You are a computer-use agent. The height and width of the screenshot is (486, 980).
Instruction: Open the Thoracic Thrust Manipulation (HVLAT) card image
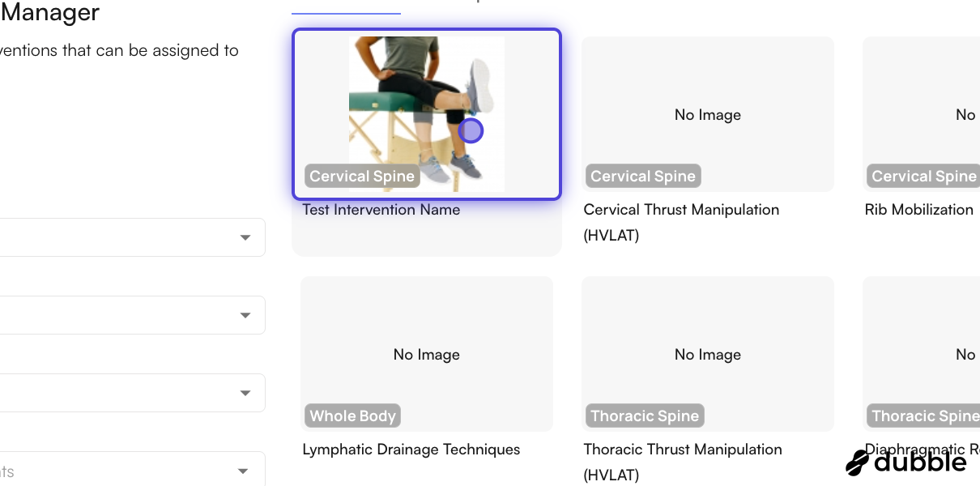(x=708, y=354)
